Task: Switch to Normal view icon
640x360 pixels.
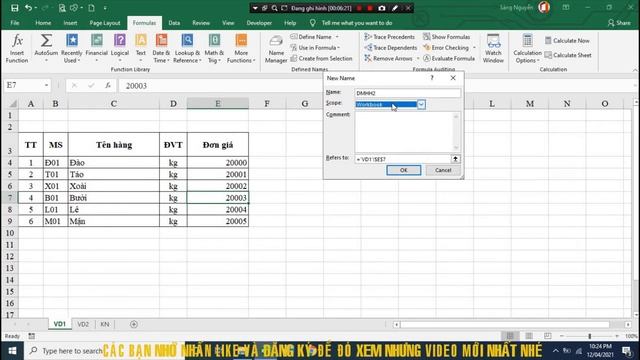Action: click(x=510, y=336)
